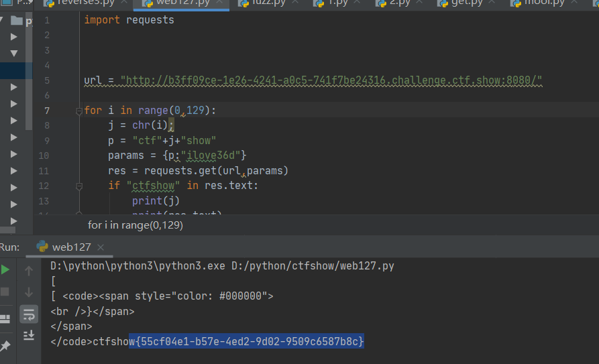This screenshot has width=599, height=364.
Task: Click line number 10 in the gutter
Action: (44, 156)
